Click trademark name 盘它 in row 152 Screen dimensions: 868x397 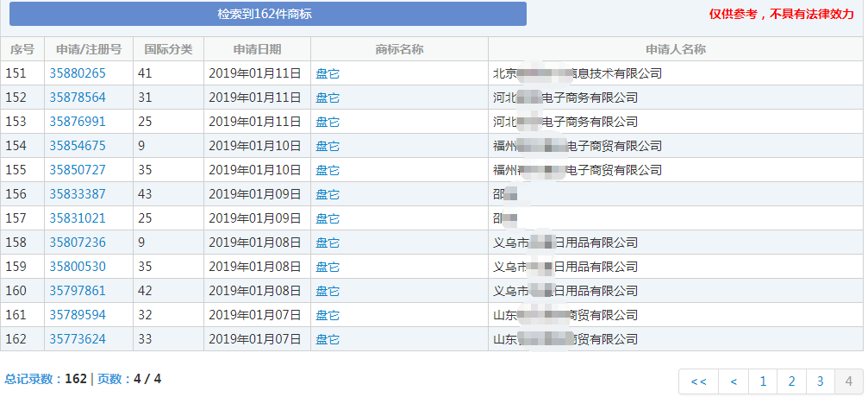click(x=328, y=98)
